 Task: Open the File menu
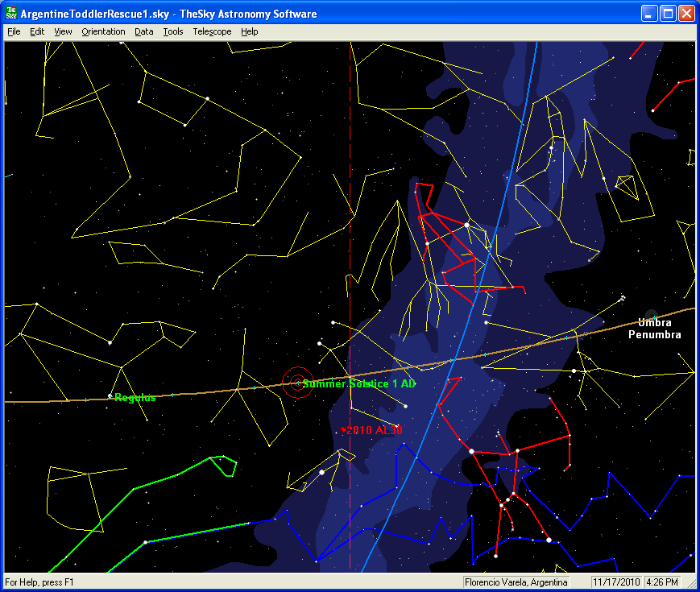[14, 31]
